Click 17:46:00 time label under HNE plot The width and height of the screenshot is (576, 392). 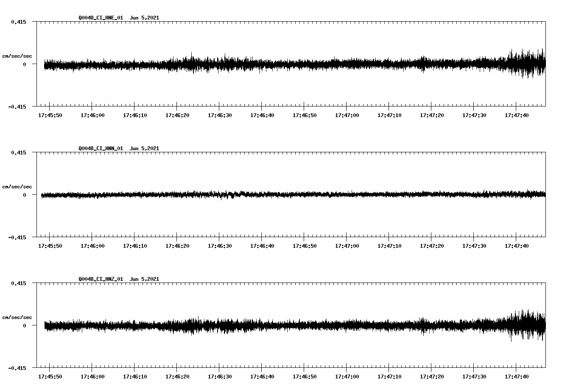coord(92,115)
